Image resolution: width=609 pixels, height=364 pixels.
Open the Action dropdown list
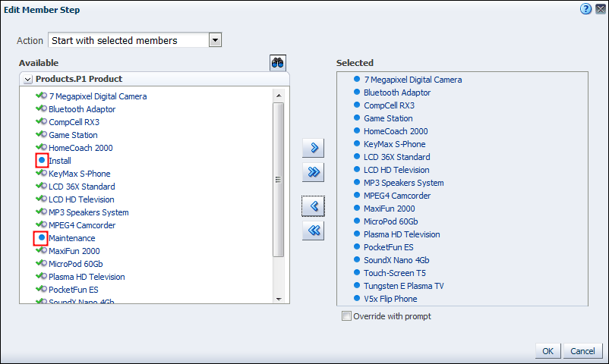215,40
